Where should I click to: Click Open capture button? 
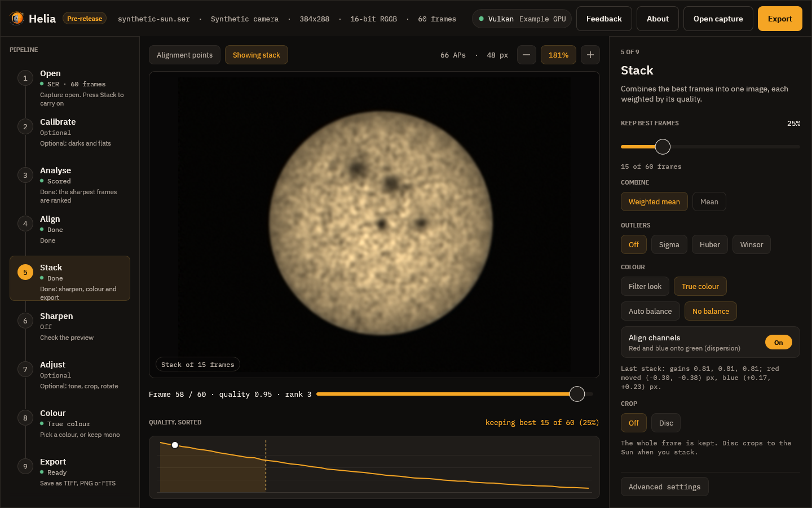click(718, 19)
